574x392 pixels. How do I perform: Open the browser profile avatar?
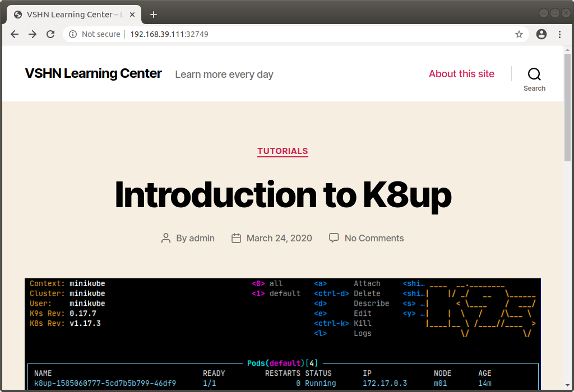click(x=541, y=34)
